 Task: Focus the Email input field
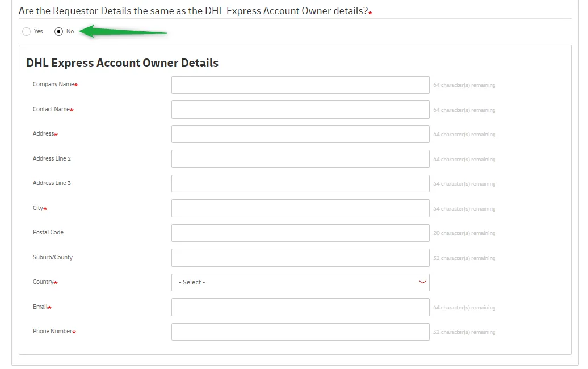pyautogui.click(x=300, y=307)
